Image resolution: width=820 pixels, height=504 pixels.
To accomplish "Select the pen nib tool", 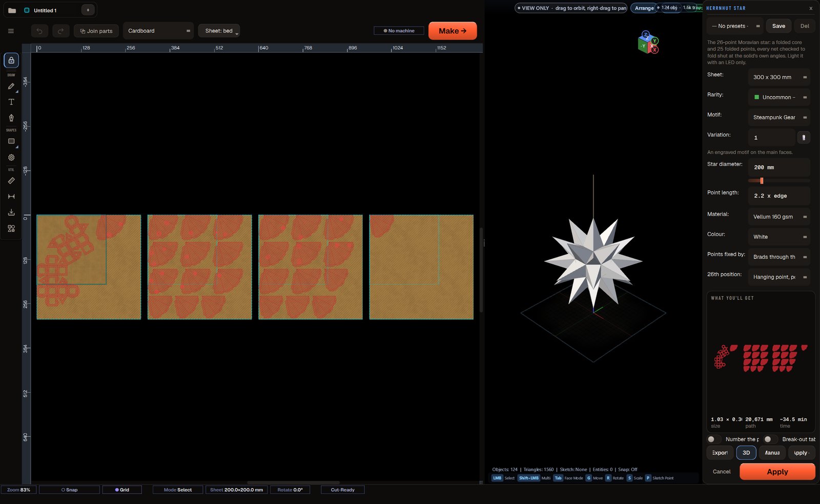I will 11,118.
